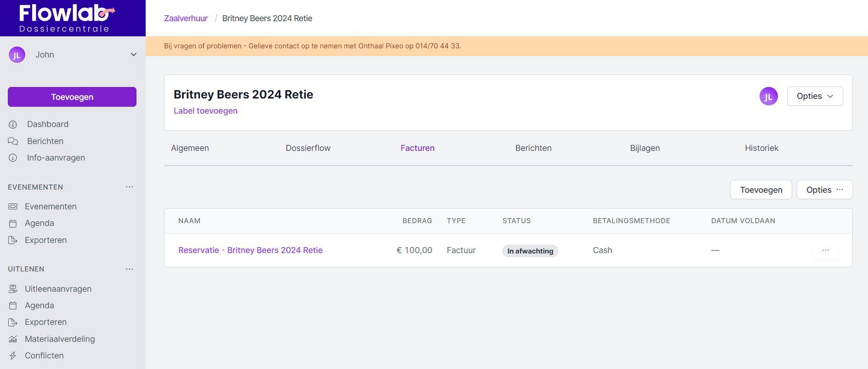Click the Berichten chat bubbles icon
The width and height of the screenshot is (868, 369).
[x=13, y=141]
